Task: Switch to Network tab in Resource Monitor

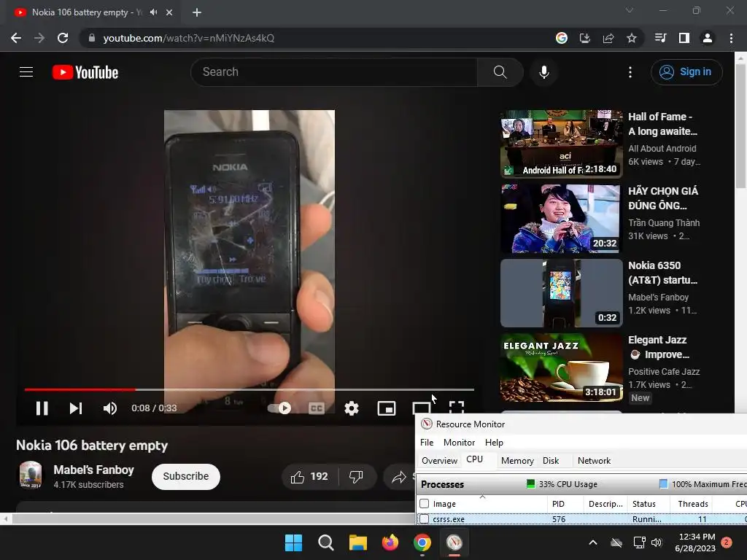Action: coord(594,461)
